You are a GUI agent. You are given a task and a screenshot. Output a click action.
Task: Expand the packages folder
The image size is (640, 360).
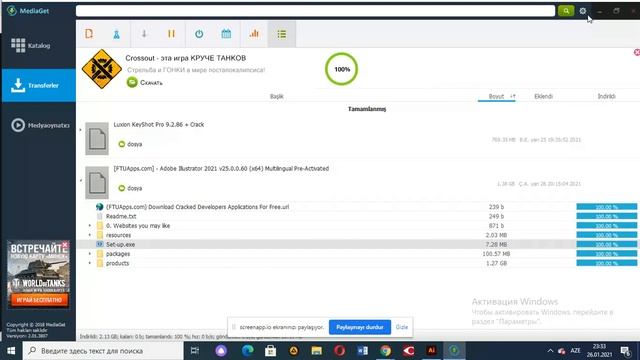coord(90,254)
